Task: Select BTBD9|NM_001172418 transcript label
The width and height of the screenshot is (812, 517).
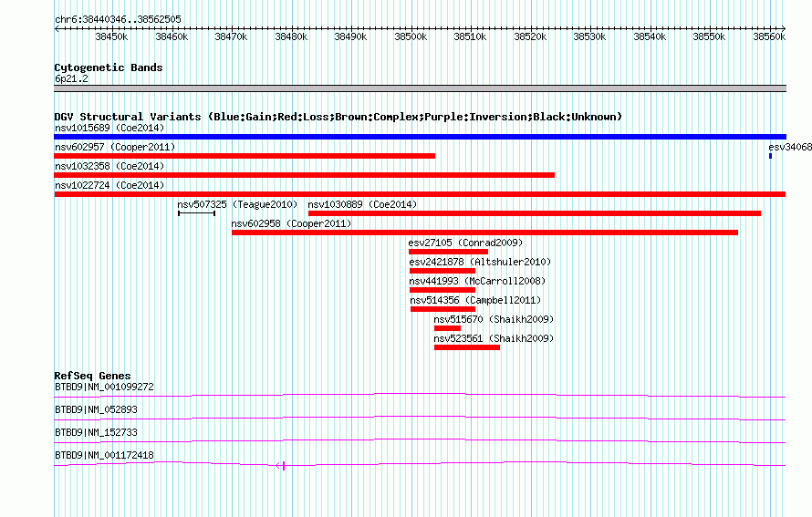Action: 104,455
